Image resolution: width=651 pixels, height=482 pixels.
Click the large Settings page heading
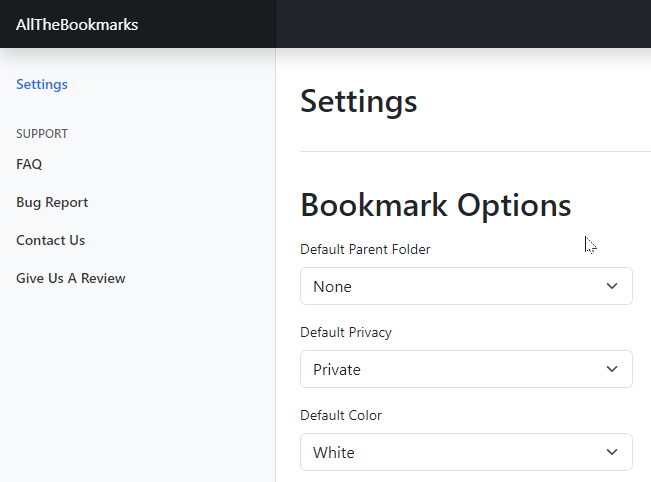359,102
